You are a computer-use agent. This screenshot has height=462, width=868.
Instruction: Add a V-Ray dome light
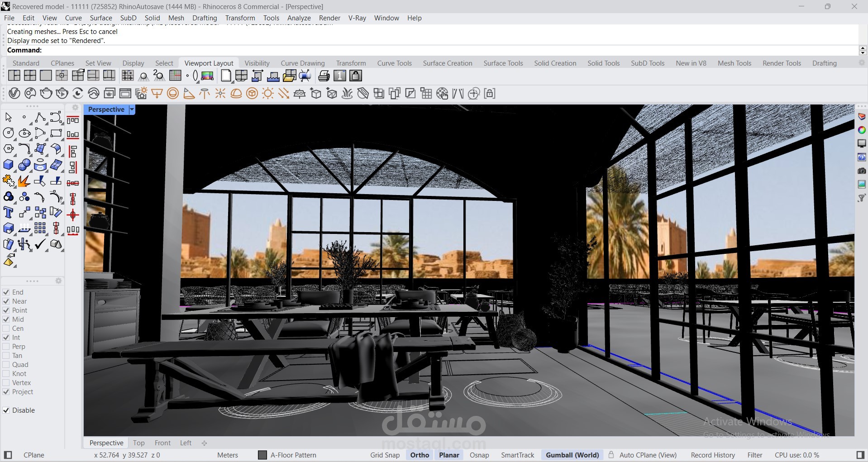point(236,94)
